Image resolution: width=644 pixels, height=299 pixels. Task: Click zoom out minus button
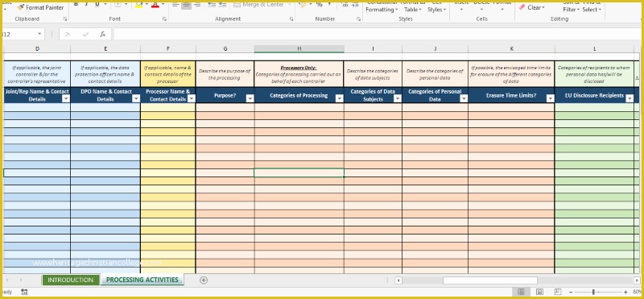coord(572,292)
